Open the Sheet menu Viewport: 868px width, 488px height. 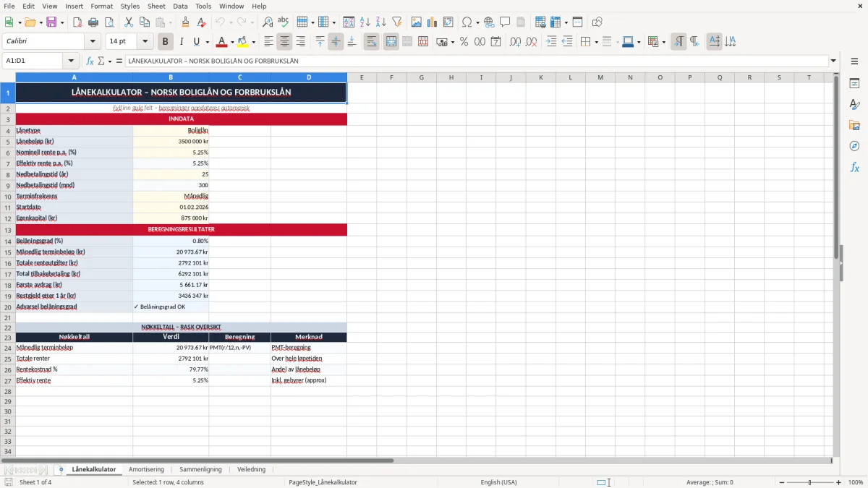coord(156,6)
